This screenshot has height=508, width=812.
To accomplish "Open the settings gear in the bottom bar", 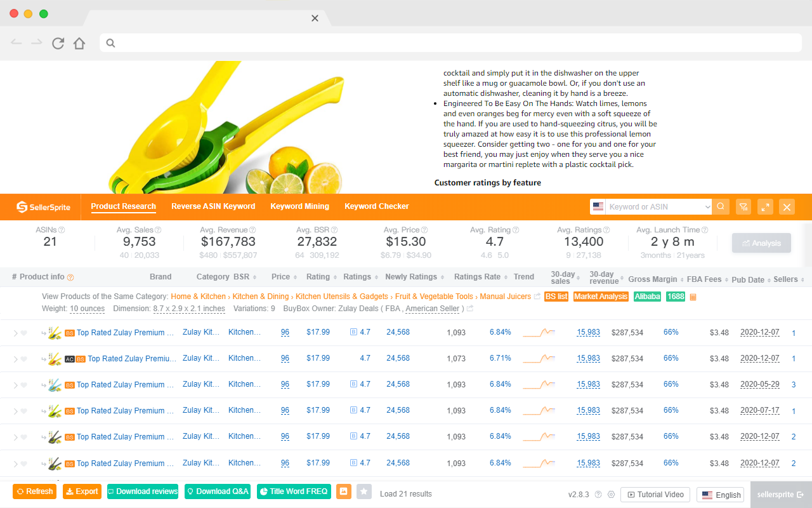I will (611, 495).
